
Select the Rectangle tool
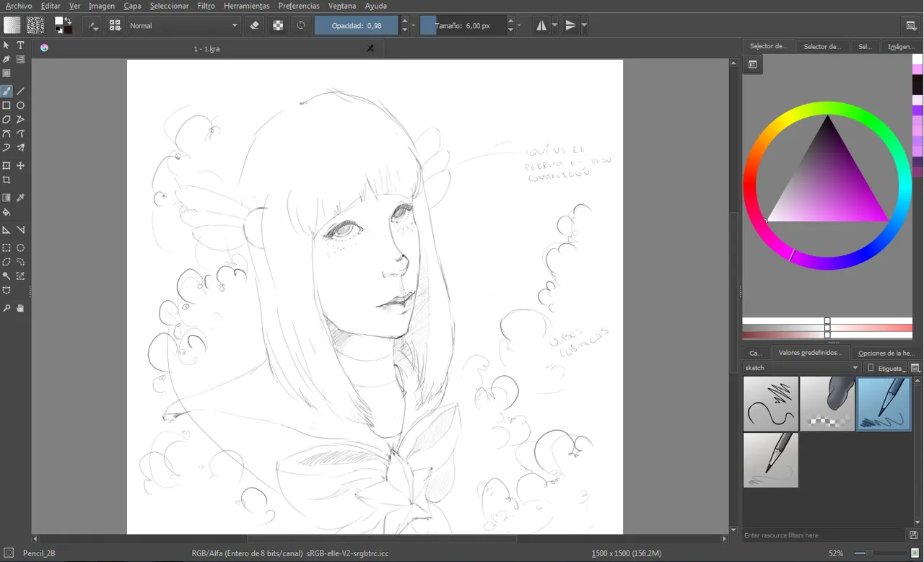[6, 105]
